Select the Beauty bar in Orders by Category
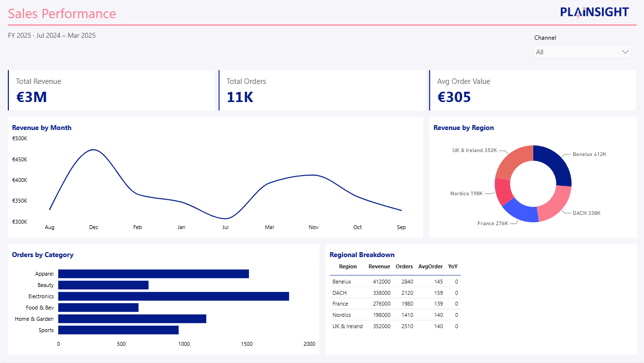This screenshot has width=644, height=363. (x=103, y=285)
